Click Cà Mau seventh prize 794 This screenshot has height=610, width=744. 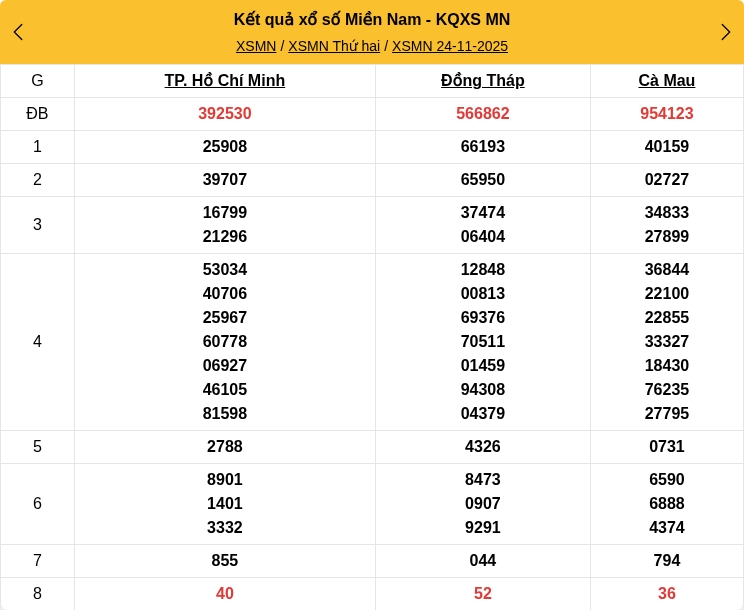(667, 561)
